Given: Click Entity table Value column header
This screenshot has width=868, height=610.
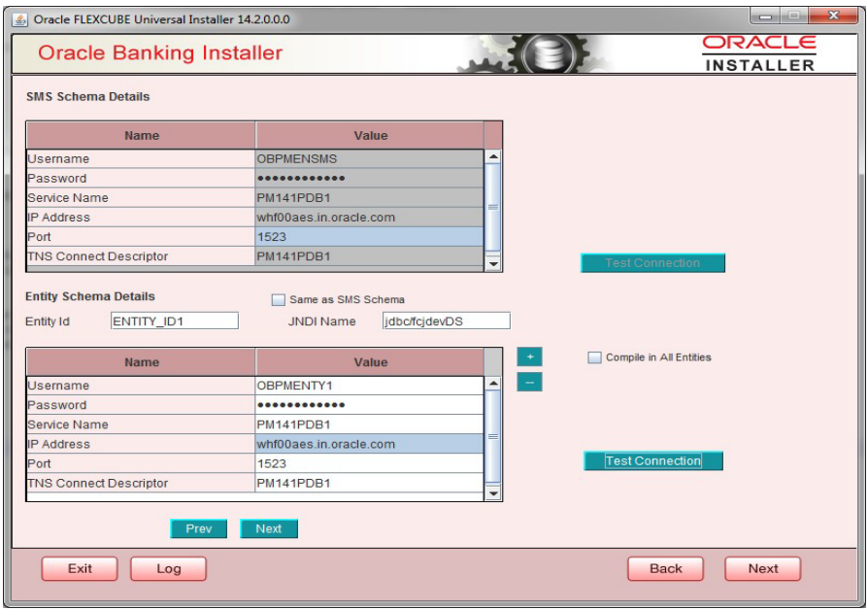Looking at the screenshot, I should [370, 362].
